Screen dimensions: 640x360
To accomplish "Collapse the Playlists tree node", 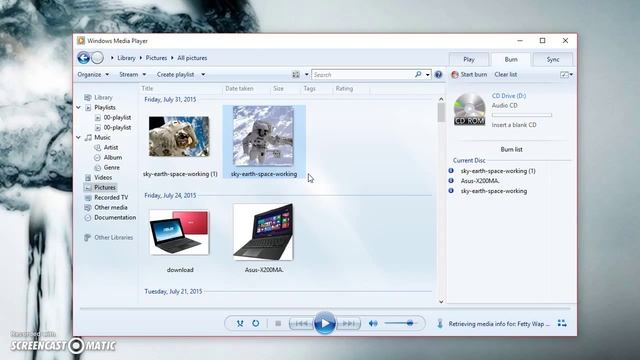I will click(x=78, y=107).
